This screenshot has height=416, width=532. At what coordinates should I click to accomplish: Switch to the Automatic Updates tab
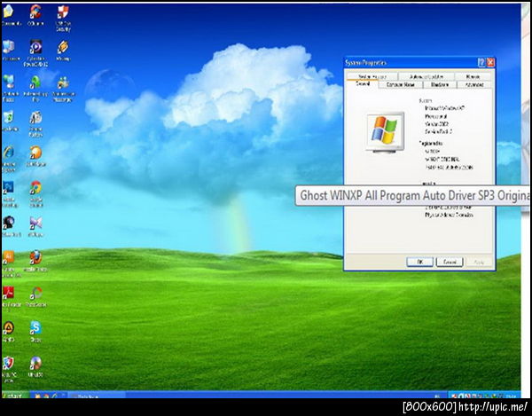coord(426,76)
